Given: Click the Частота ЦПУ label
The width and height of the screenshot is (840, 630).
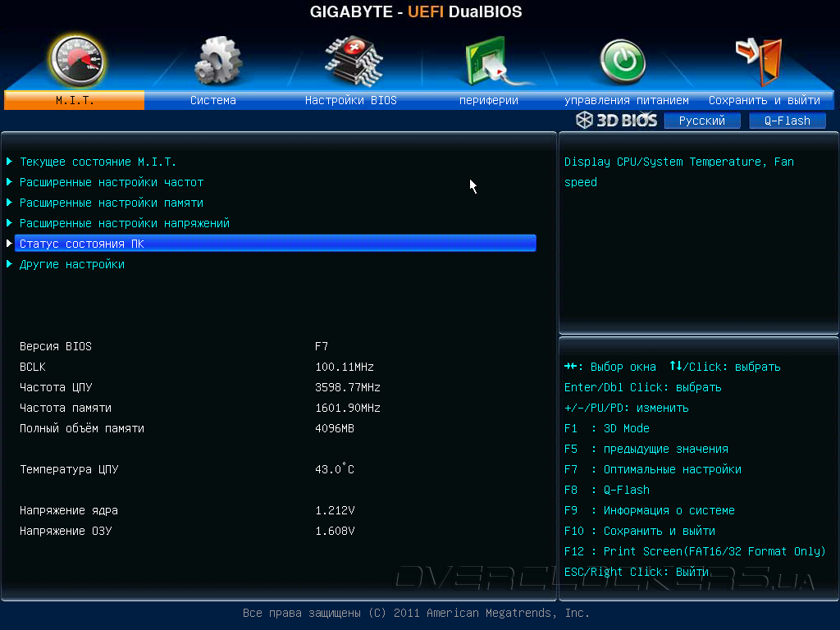Looking at the screenshot, I should coord(56,387).
